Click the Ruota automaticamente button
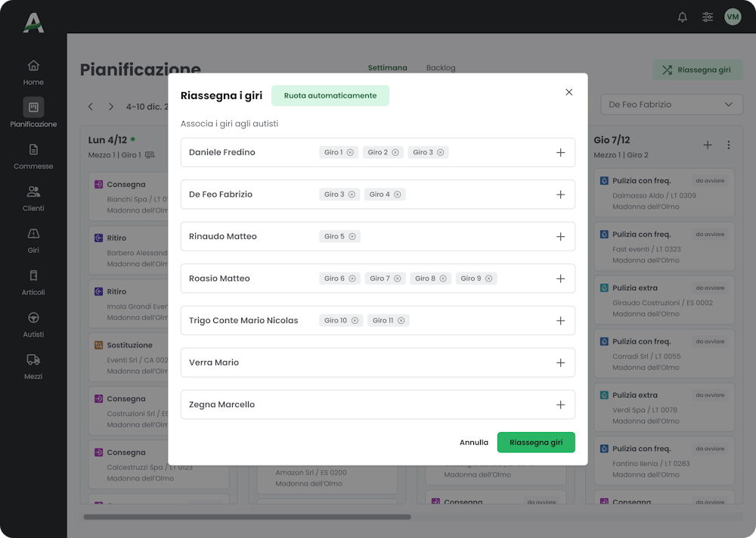Image resolution: width=756 pixels, height=538 pixels. coord(330,95)
